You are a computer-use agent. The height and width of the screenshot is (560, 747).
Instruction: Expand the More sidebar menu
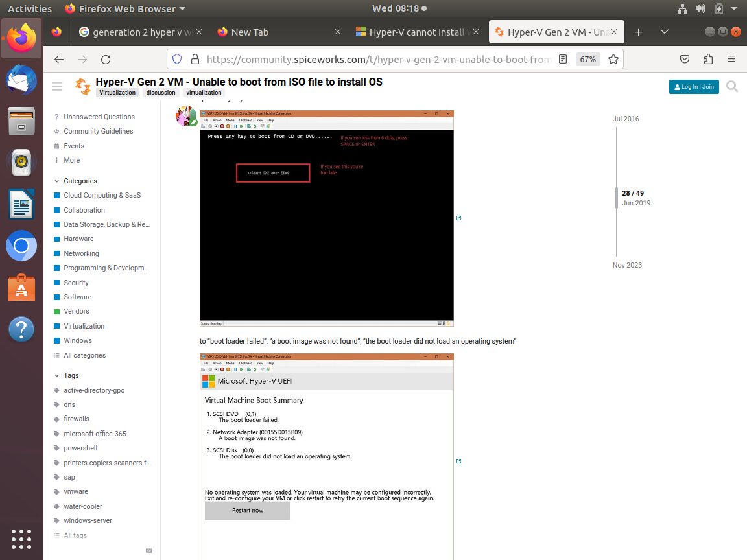pos(67,160)
